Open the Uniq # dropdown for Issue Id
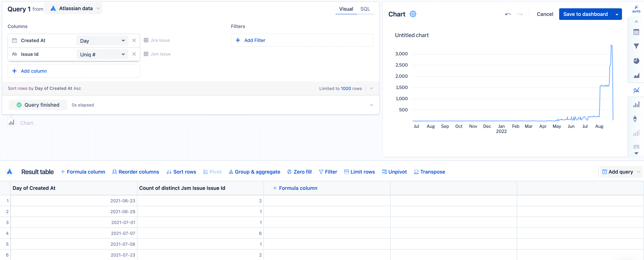This screenshot has height=260, width=644. (102, 54)
